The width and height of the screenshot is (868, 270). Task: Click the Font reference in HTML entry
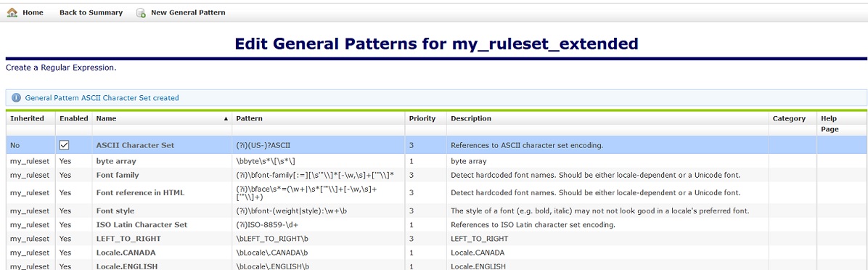(140, 192)
